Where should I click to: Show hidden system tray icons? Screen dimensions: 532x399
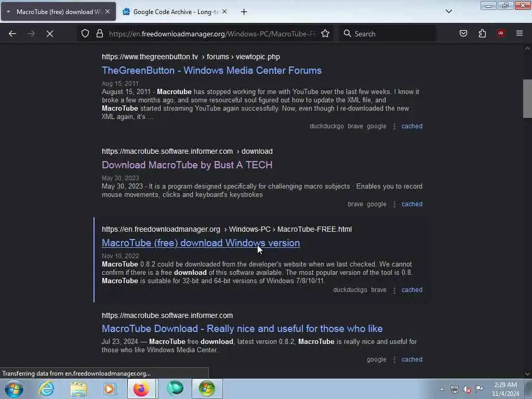[x=442, y=389]
